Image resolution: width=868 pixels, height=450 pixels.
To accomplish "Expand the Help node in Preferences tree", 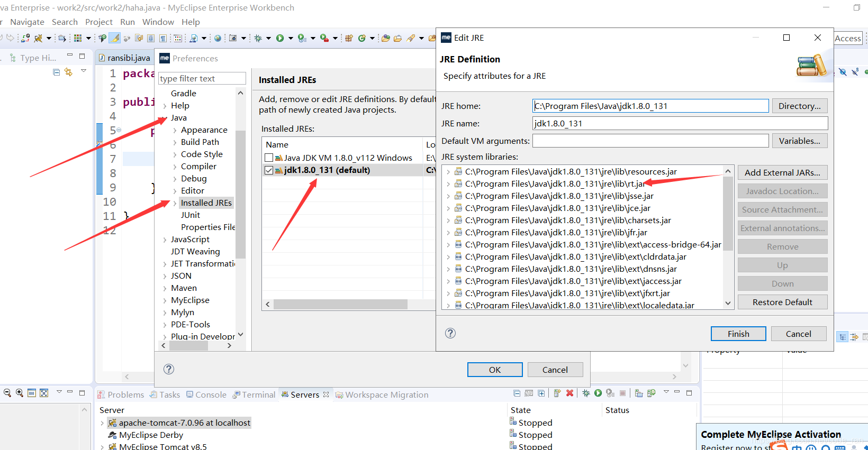I will pyautogui.click(x=165, y=106).
